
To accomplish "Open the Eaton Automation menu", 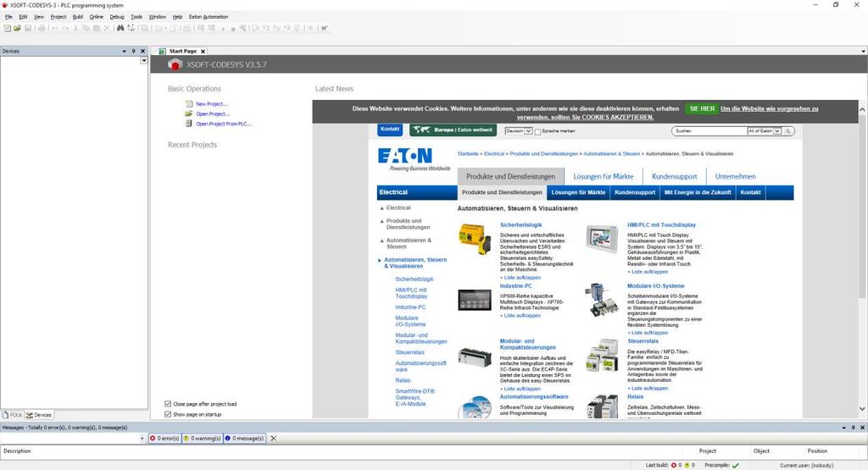I will tap(209, 17).
